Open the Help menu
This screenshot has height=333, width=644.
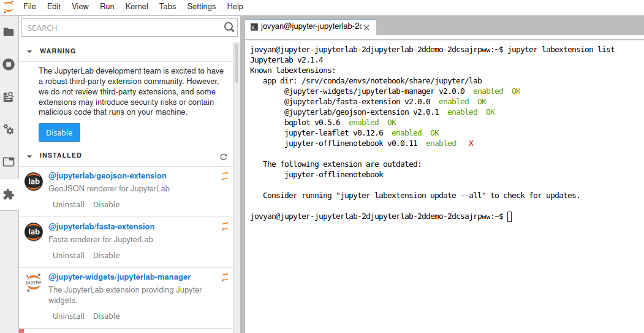point(235,7)
